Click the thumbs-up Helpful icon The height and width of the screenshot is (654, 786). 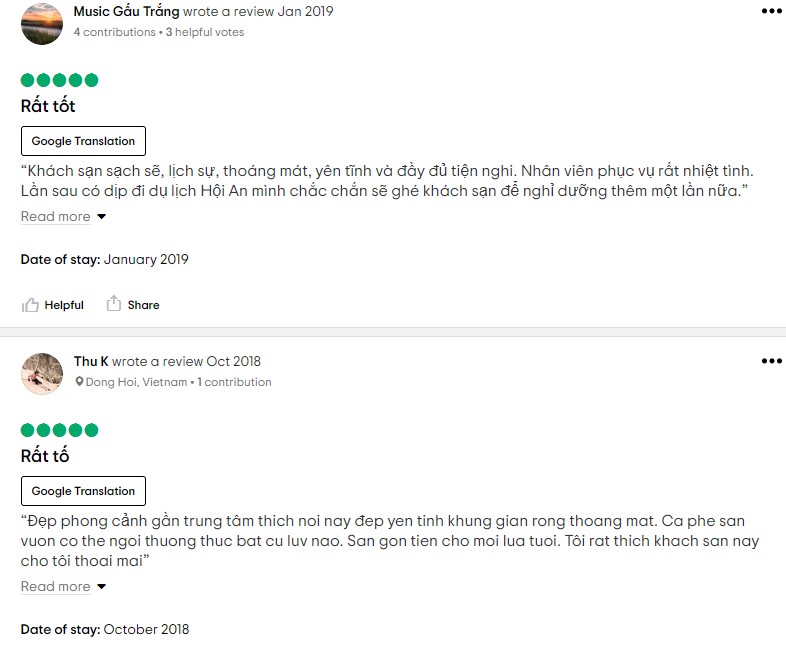30,305
